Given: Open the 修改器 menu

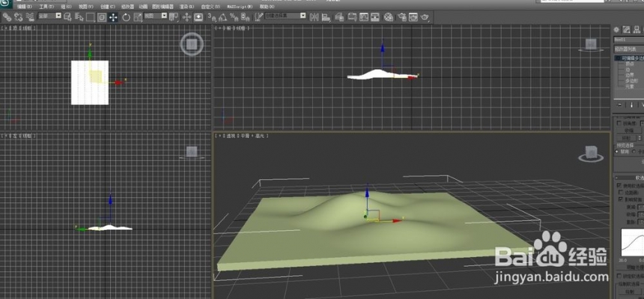Looking at the screenshot, I should (x=127, y=7).
